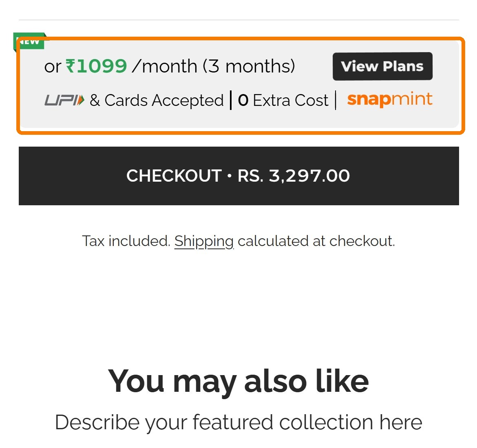477x448 pixels.
Task: Click the word "or" before ₹1099
Action: tap(53, 66)
